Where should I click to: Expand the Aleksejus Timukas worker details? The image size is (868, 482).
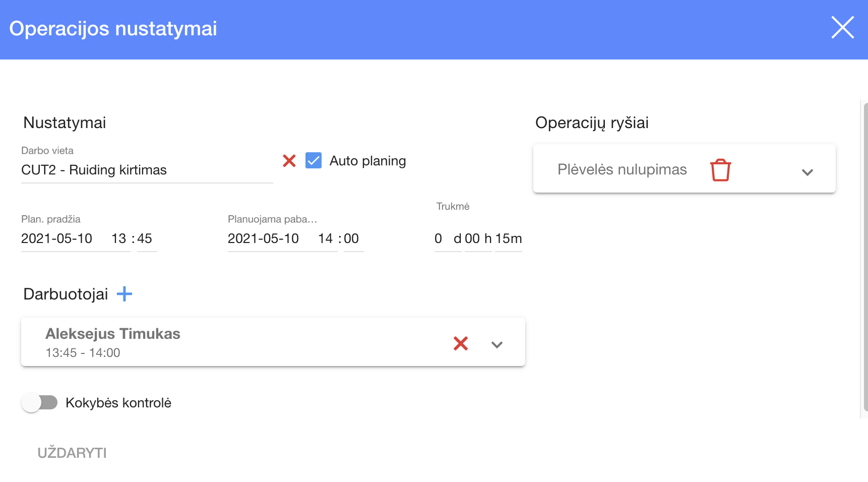pos(497,344)
